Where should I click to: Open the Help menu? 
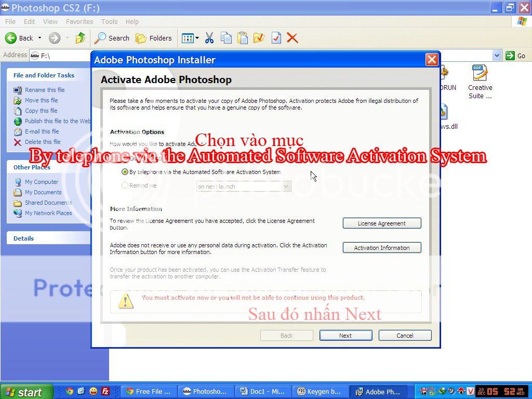(132, 22)
